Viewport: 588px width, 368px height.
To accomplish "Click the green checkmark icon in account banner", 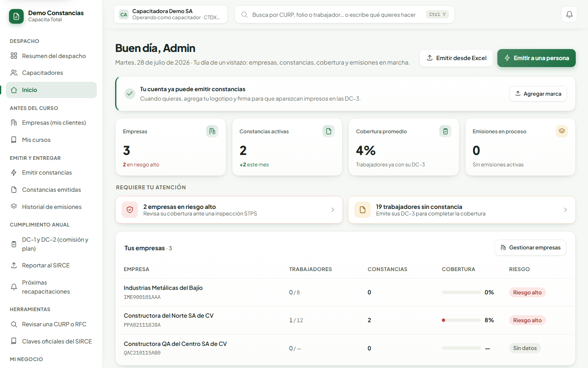I will [130, 94].
